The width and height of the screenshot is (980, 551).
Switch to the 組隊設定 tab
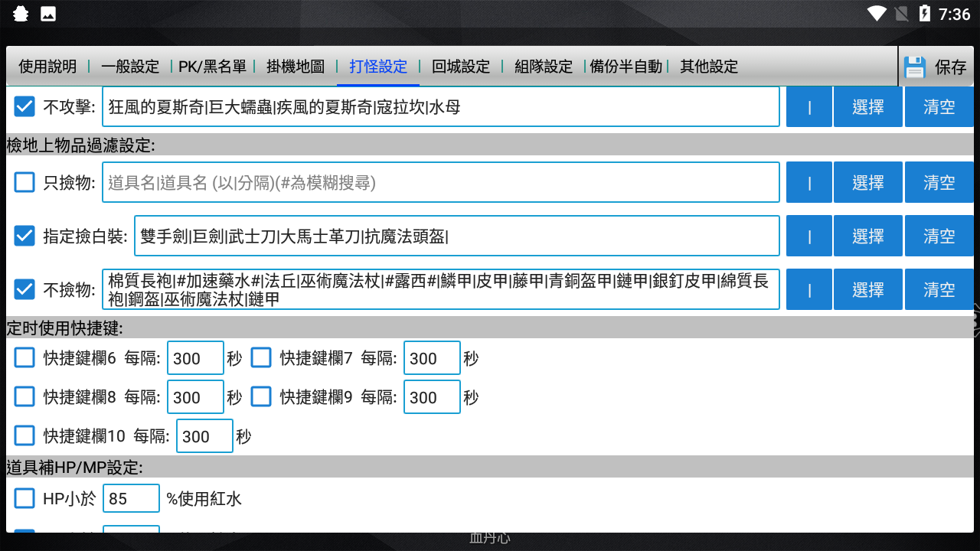(x=544, y=67)
